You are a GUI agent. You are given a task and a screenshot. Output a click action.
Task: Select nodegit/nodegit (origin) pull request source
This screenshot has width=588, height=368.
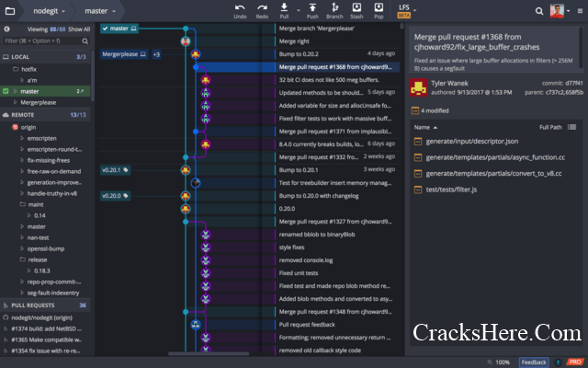tap(41, 317)
